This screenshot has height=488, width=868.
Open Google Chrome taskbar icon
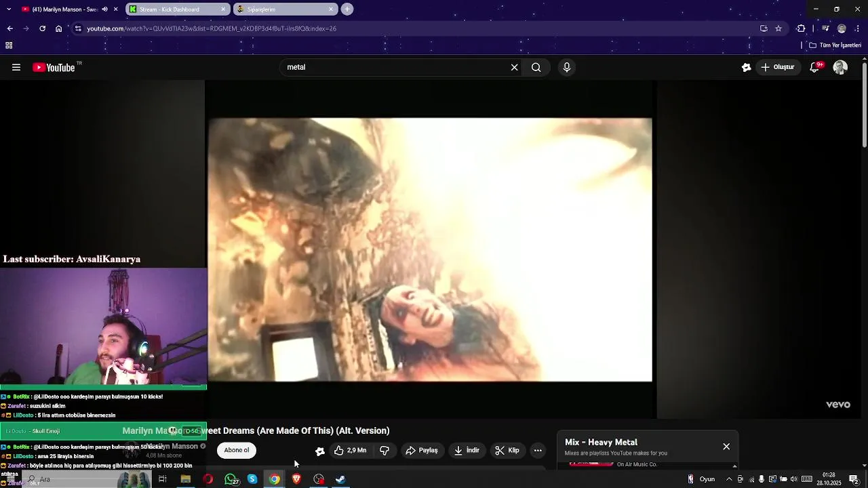coord(274,479)
